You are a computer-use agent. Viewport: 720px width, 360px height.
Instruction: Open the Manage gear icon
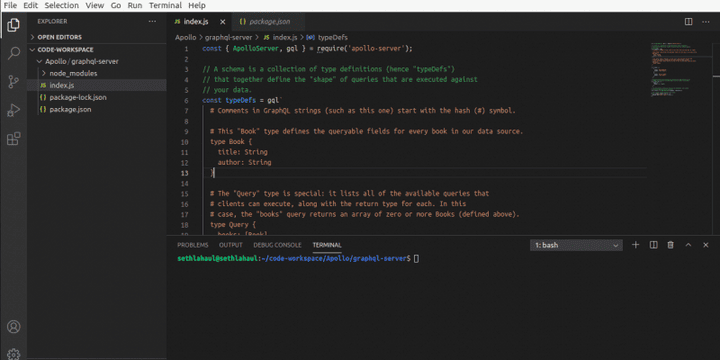(13, 354)
